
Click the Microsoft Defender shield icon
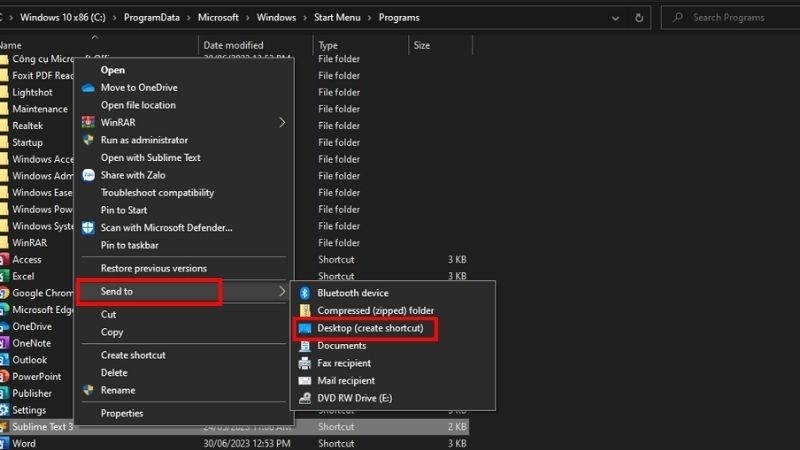click(x=88, y=228)
